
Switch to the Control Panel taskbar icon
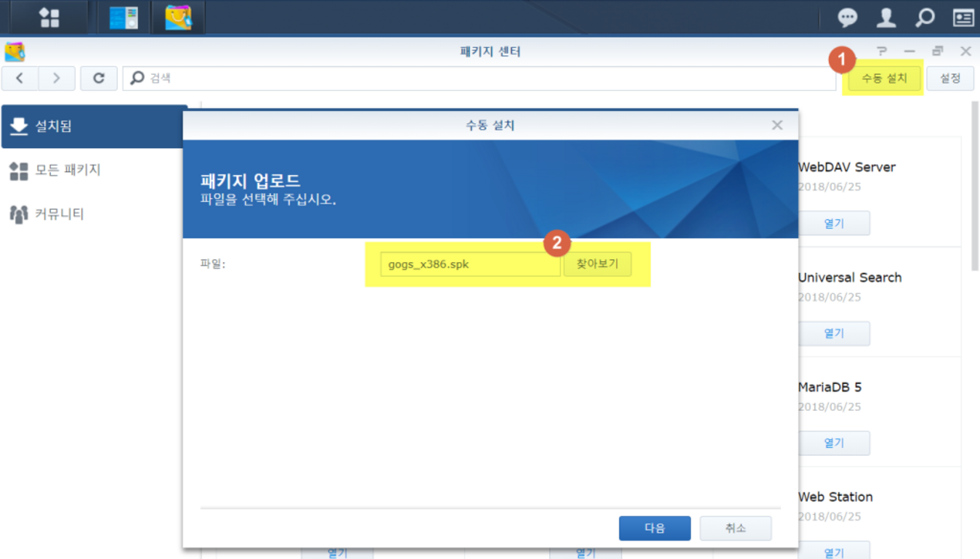(123, 18)
